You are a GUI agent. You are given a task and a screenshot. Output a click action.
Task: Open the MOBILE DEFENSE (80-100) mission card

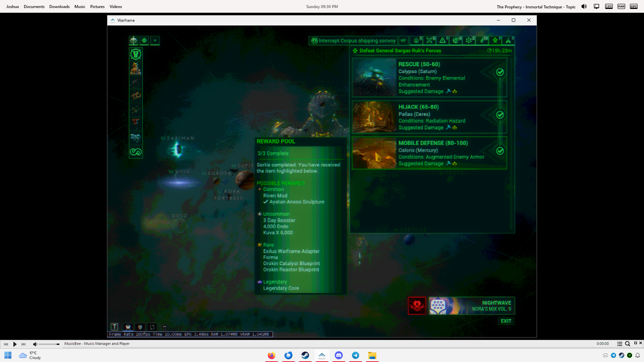[x=429, y=153]
